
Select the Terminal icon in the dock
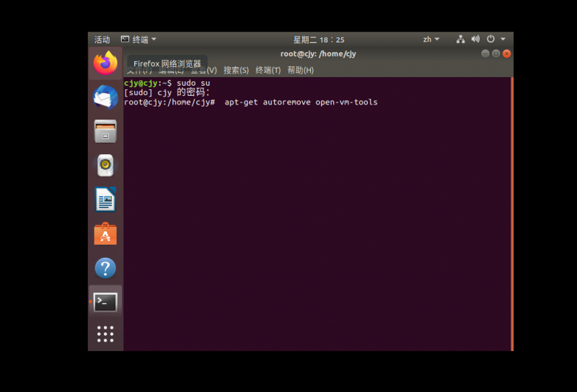(105, 302)
